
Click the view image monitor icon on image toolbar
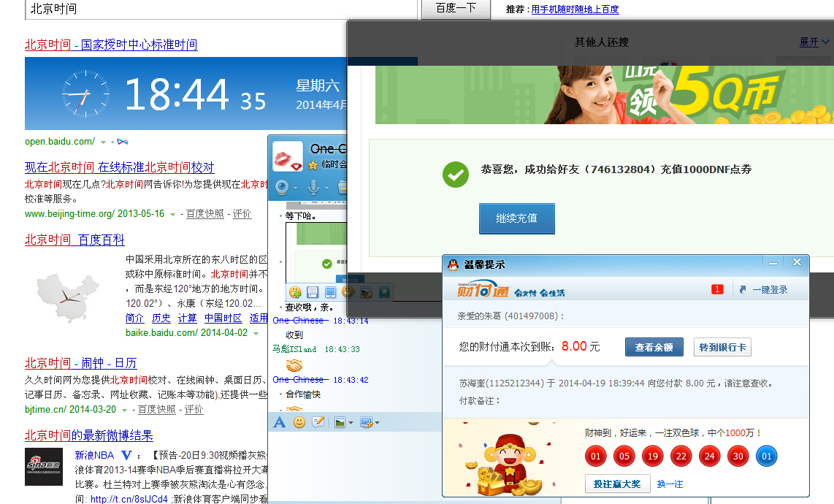pos(330,292)
